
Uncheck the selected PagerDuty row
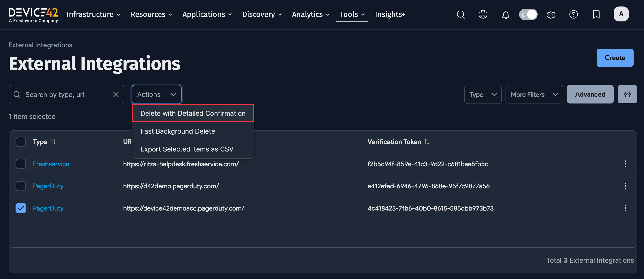pyautogui.click(x=21, y=208)
